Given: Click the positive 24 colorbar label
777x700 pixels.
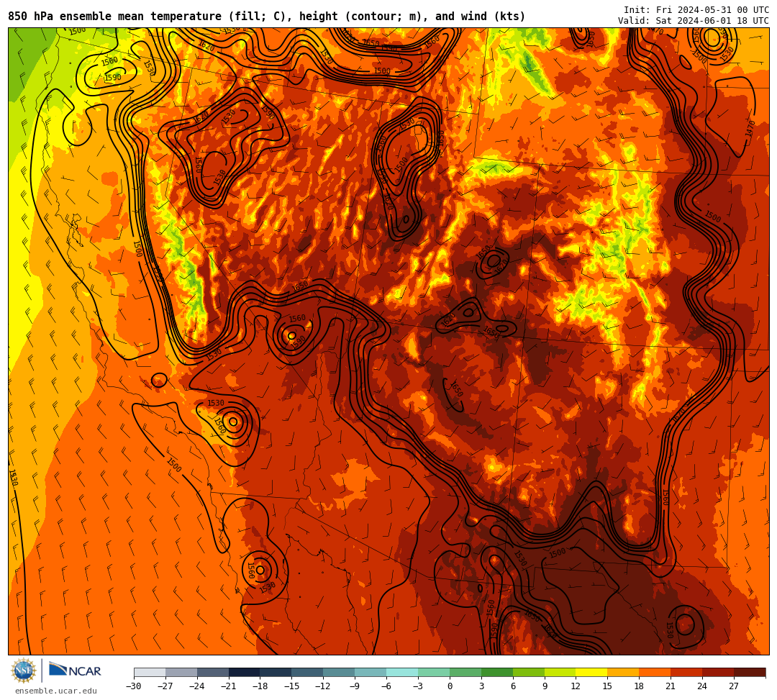Looking at the screenshot, I should pos(702,686).
